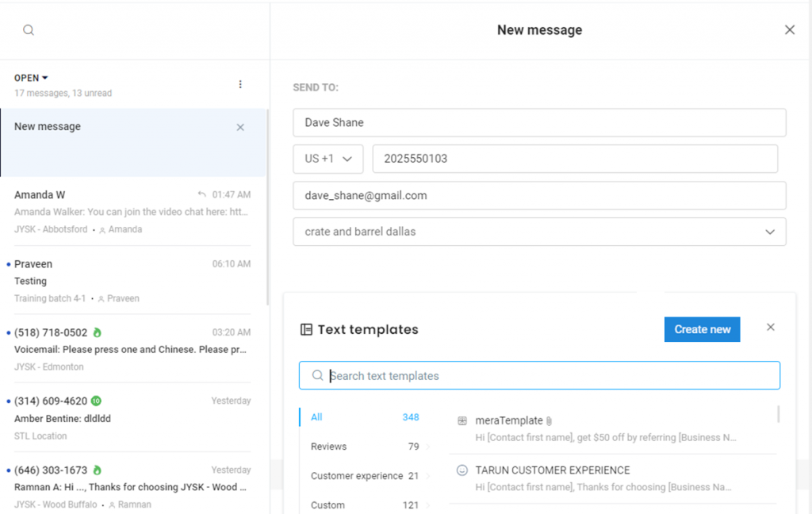Click the Search text templates field
The width and height of the screenshot is (812, 514).
(x=539, y=376)
